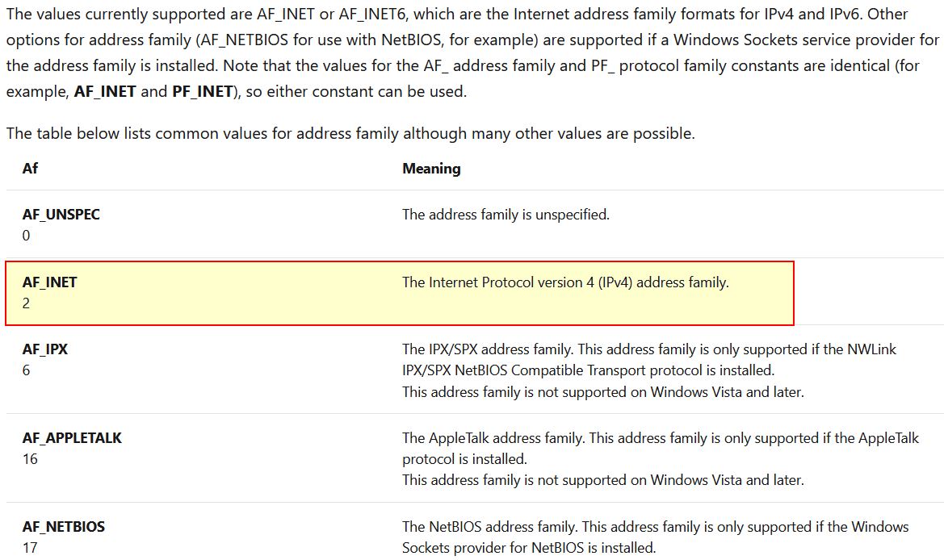Click the AF_IPX address family name
Screen dimensions: 944x560
tap(45, 349)
